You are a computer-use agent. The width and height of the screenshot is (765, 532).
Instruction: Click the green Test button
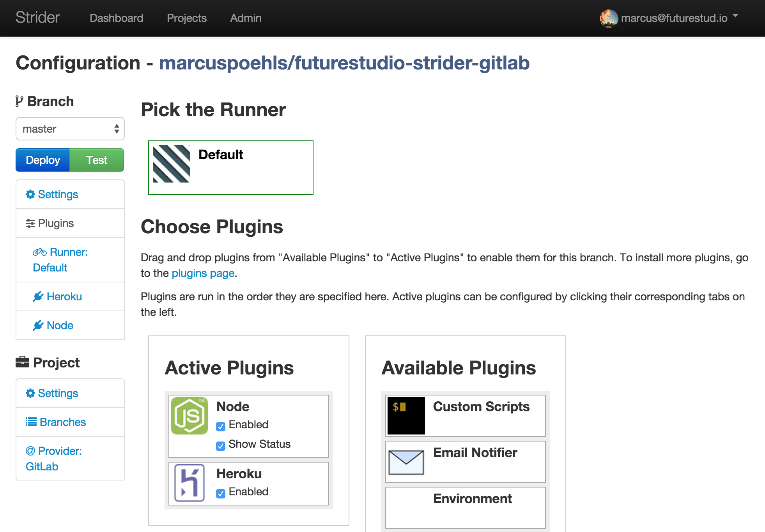click(x=97, y=160)
